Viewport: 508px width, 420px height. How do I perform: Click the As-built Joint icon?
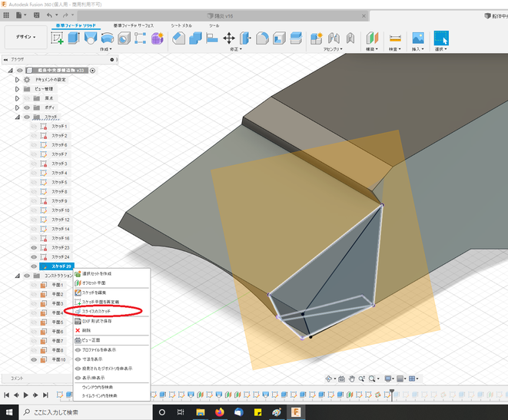(350, 38)
